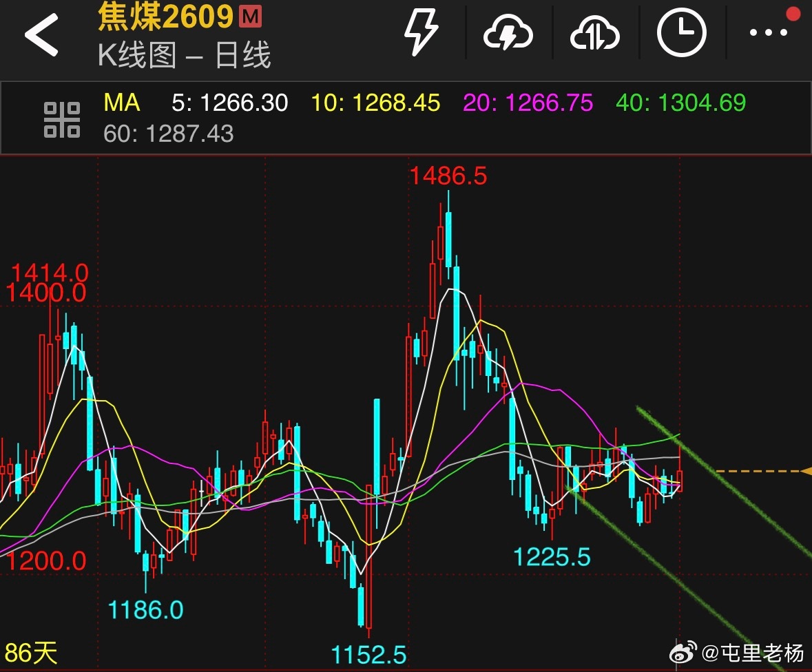The width and height of the screenshot is (812, 672).
Task: Tap the MA 60: 1287.43 value
Action: click(x=168, y=134)
